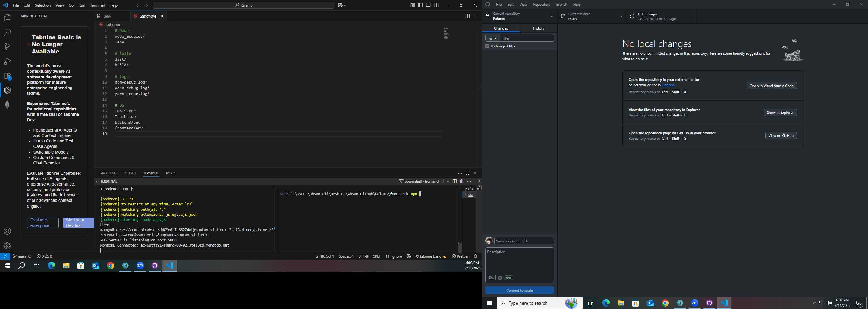The width and height of the screenshot is (868, 309).
Task: Open Accounts icon in VS Code activity bar
Action: [7, 231]
